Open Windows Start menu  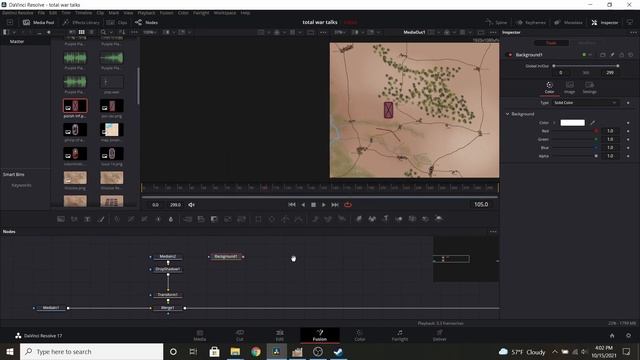[10, 351]
